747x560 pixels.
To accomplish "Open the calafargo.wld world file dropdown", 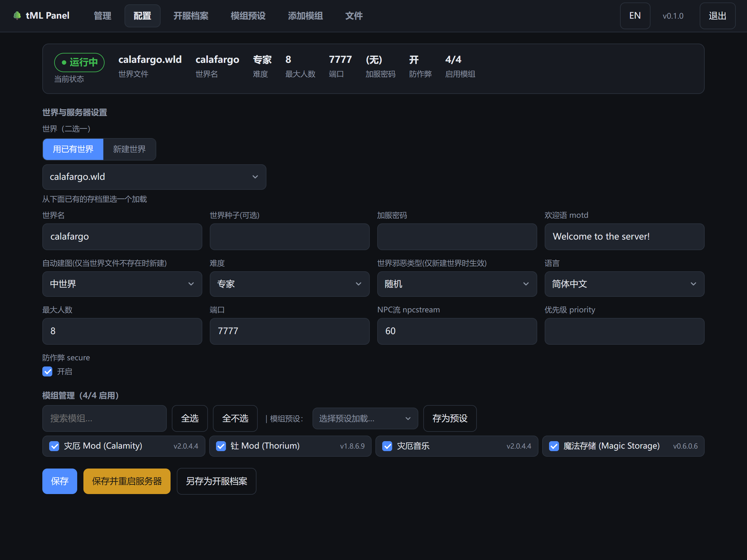I will (154, 177).
